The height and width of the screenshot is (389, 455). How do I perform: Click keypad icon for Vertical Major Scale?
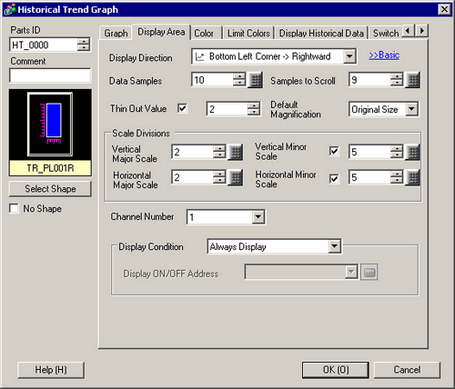pyautogui.click(x=235, y=152)
